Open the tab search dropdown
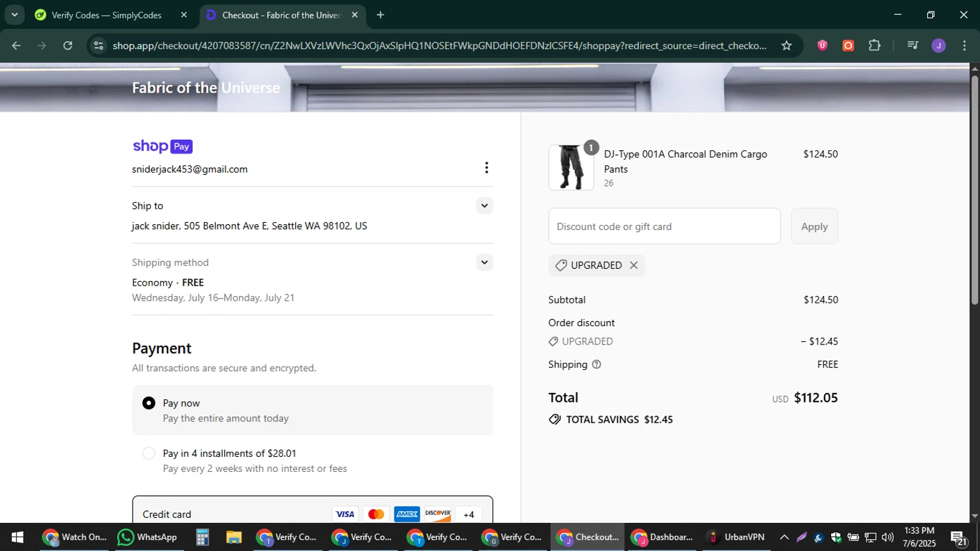Viewport: 980px width, 551px height. (x=14, y=15)
